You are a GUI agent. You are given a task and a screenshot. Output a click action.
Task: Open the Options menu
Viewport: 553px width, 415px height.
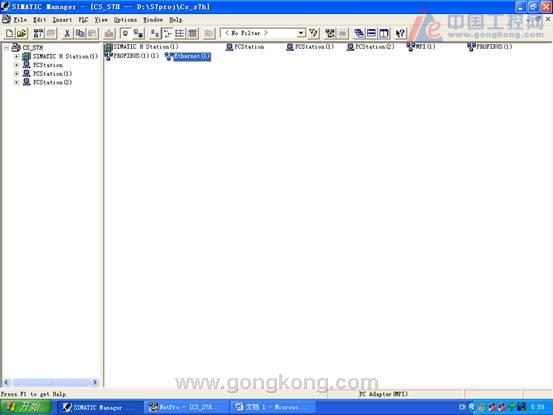pos(125,20)
